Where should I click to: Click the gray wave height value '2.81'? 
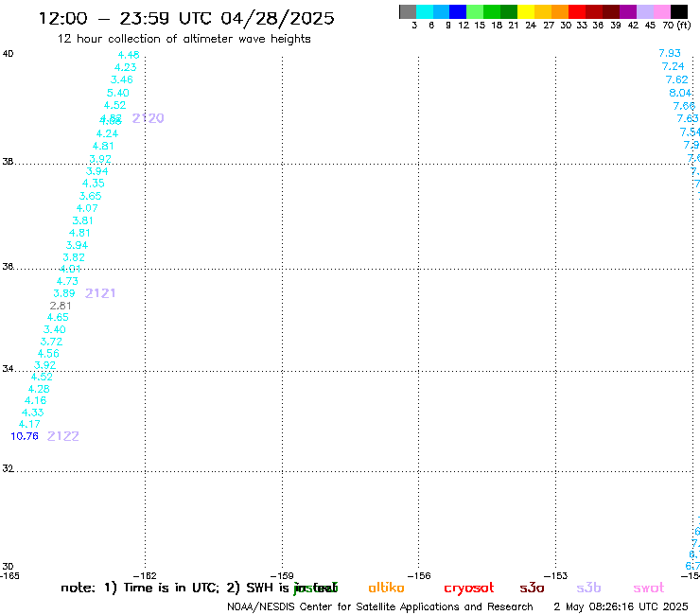pyautogui.click(x=61, y=306)
